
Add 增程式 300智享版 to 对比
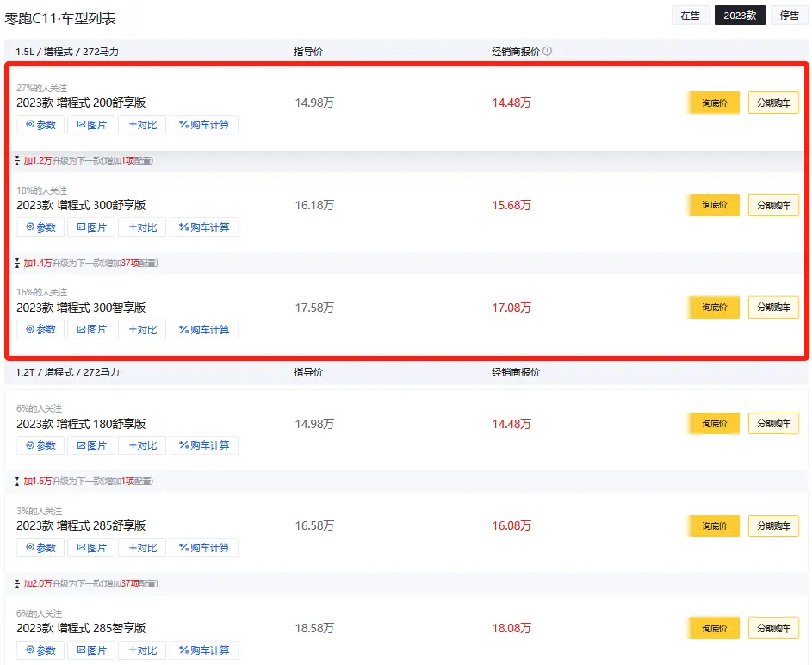click(142, 329)
